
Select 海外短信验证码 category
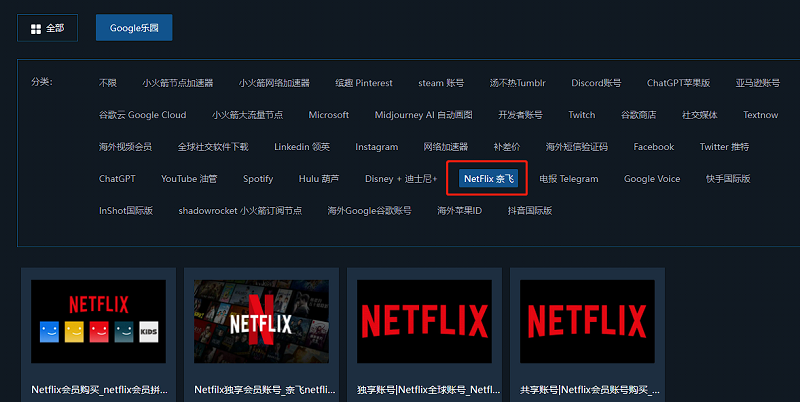coord(577,147)
